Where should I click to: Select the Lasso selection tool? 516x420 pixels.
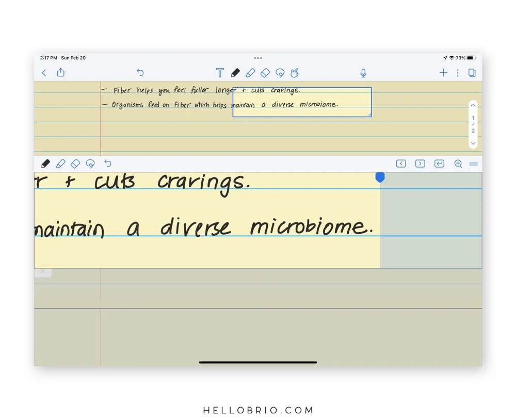pos(280,73)
